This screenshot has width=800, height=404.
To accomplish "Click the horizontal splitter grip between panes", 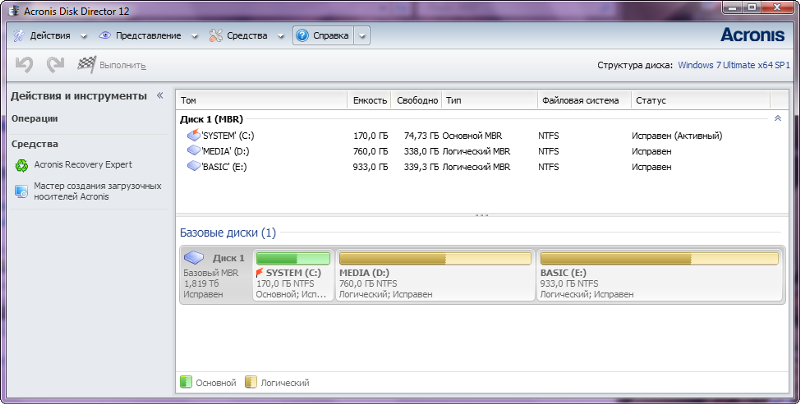I will coord(482,215).
